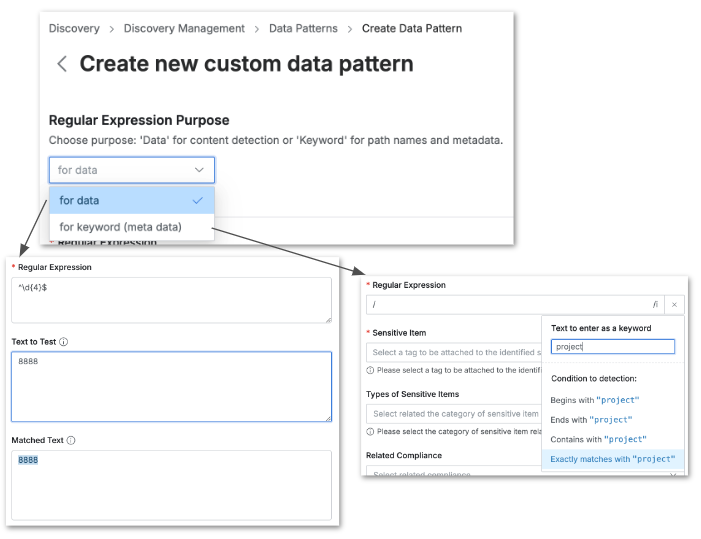Click the regex textarea containing ^\d{4}$

coord(171,300)
